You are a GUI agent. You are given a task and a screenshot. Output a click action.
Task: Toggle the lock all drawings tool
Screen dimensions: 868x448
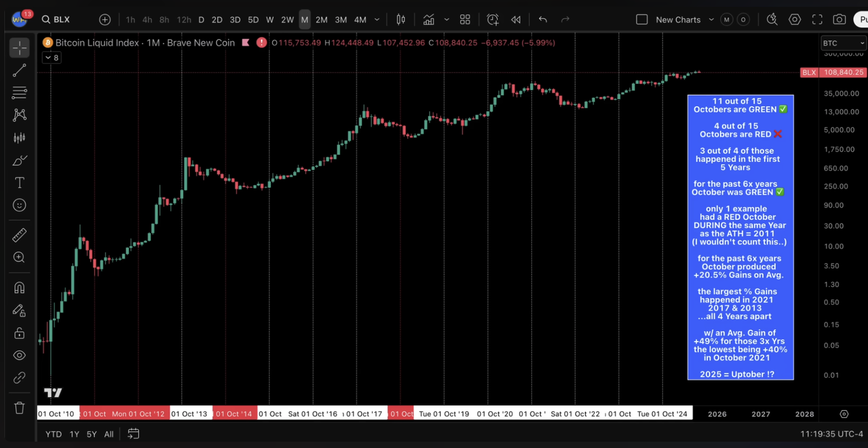point(20,333)
